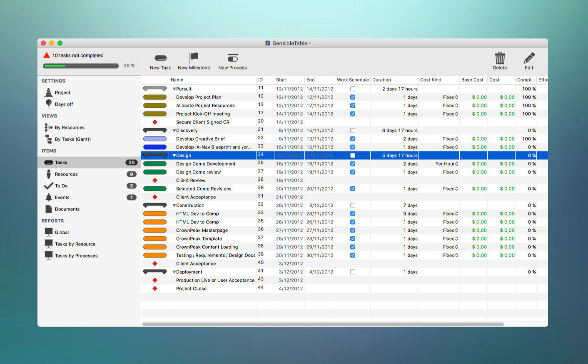The width and height of the screenshot is (588, 364).
Task: Click milestone diamond for Project CLose
Action: [155, 288]
